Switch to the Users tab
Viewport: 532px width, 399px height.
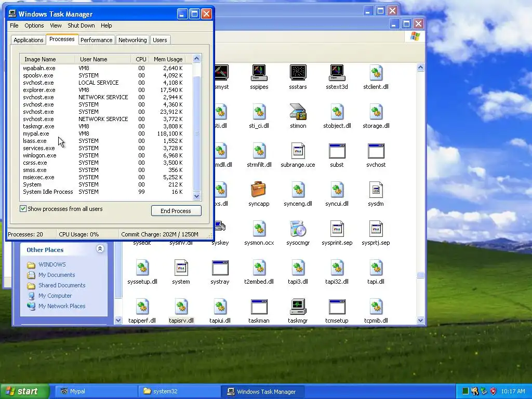160,40
